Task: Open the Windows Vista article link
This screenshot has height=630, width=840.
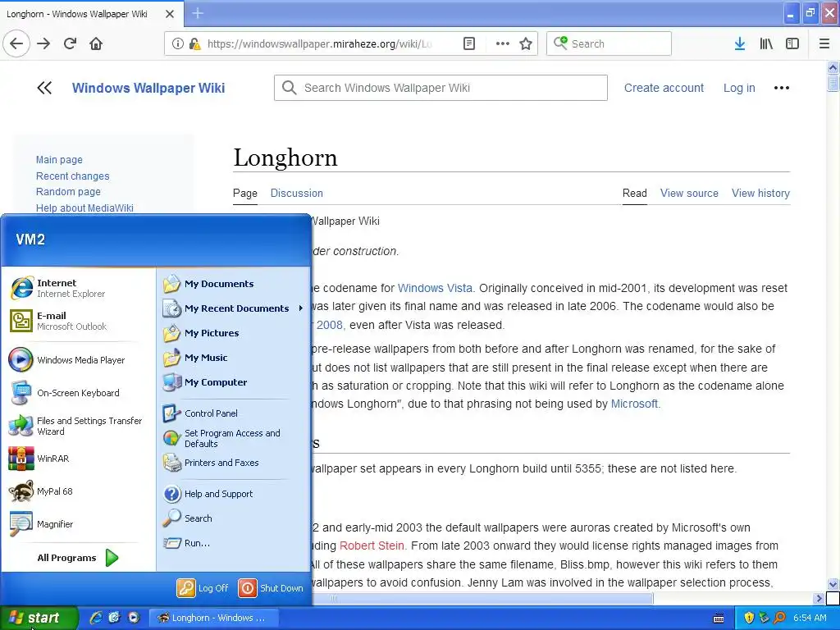Action: pyautogui.click(x=435, y=288)
